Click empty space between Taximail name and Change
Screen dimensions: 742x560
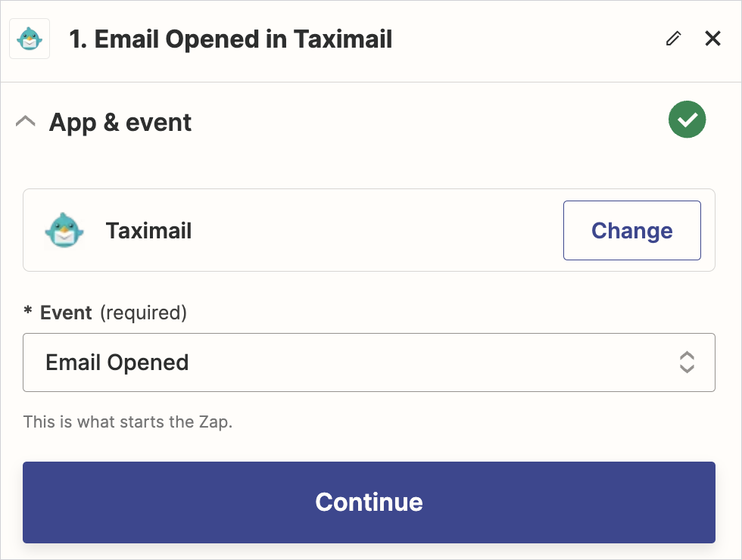pyautogui.click(x=379, y=231)
